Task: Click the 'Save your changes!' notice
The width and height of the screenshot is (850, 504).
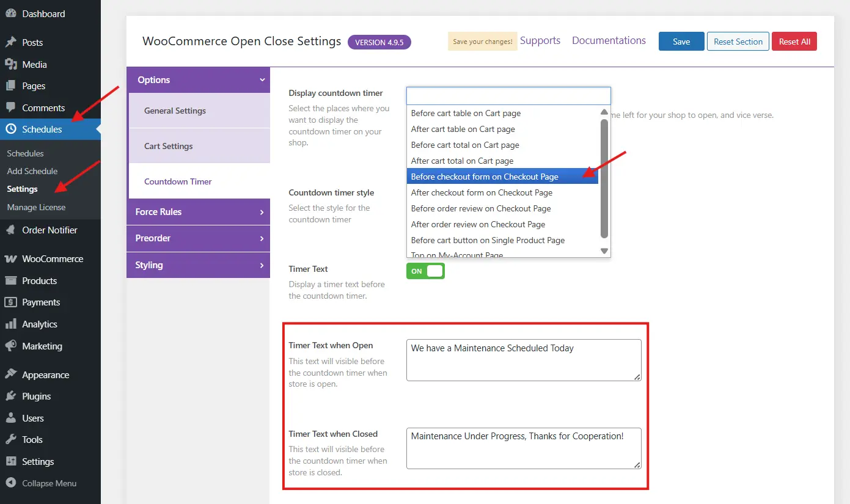Action: (x=483, y=42)
